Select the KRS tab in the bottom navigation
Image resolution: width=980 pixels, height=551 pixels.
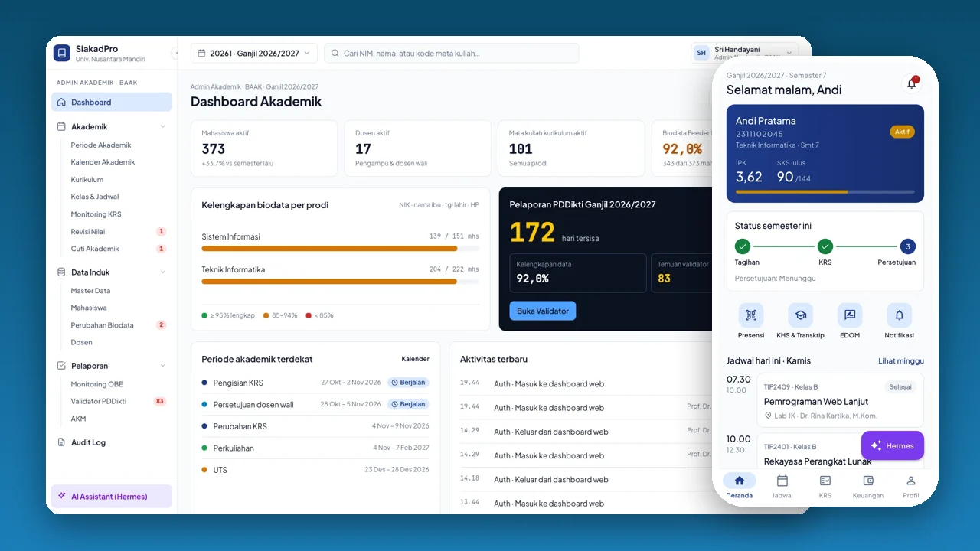tap(825, 486)
